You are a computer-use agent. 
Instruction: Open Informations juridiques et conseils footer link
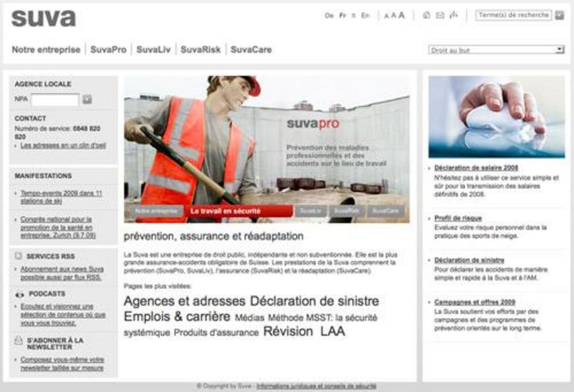pyautogui.click(x=316, y=386)
